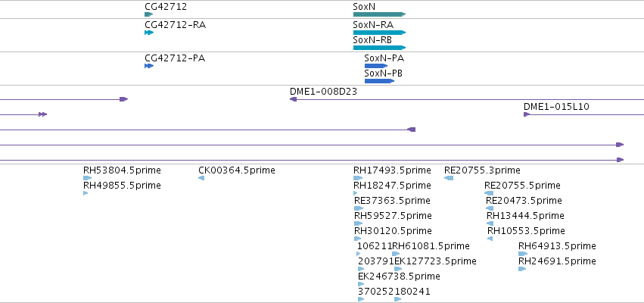Open the RE20755.3prime feature label
Image resolution: width=644 pixels, height=303 pixels.
tap(482, 170)
